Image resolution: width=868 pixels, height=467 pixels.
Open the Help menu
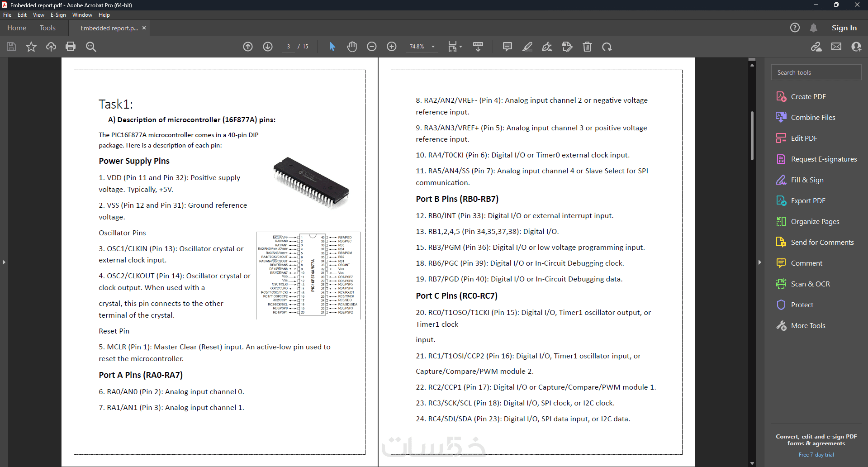(104, 15)
